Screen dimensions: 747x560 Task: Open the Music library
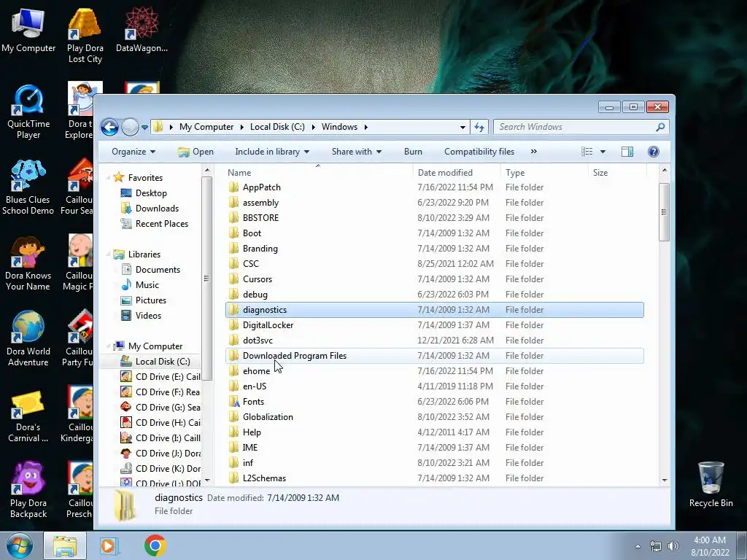pyautogui.click(x=147, y=285)
